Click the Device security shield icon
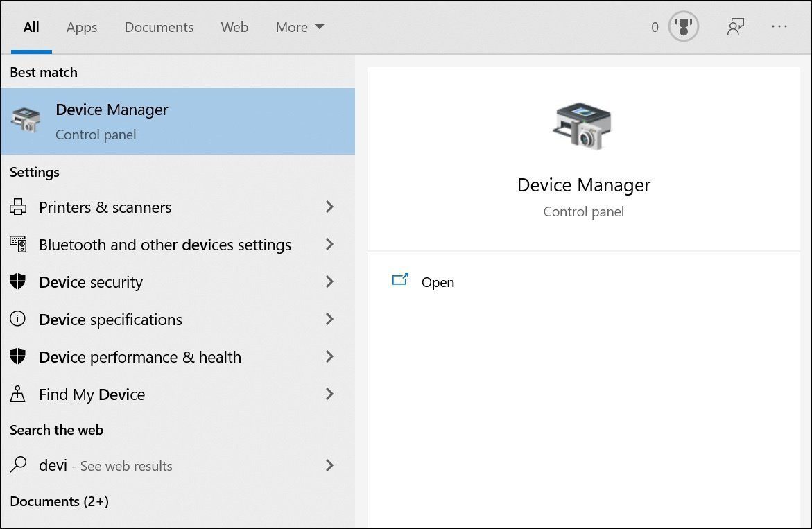 (17, 281)
